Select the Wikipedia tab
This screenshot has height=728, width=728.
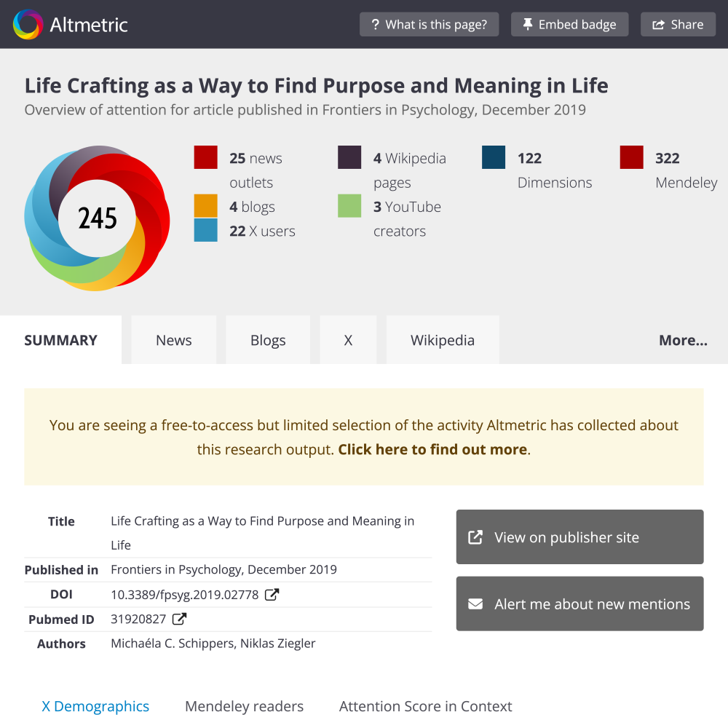442,339
